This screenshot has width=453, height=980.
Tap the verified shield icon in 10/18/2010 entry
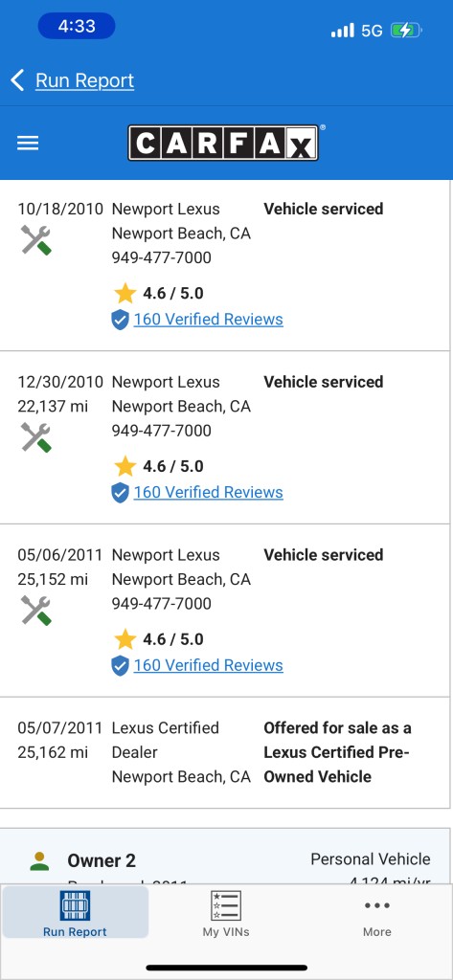click(x=120, y=320)
